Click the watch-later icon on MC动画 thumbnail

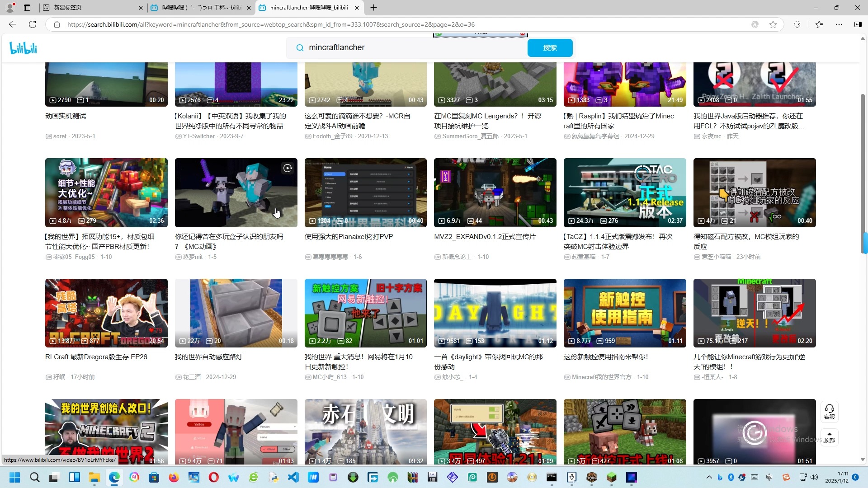288,168
